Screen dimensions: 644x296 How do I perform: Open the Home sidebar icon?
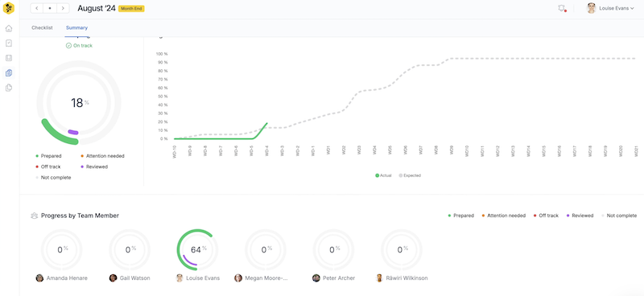click(x=9, y=28)
